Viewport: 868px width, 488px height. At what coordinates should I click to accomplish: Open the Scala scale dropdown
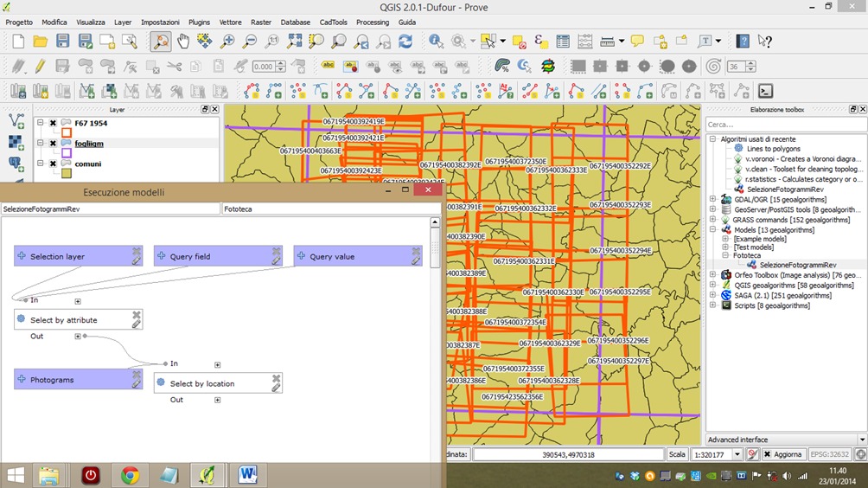coord(737,454)
